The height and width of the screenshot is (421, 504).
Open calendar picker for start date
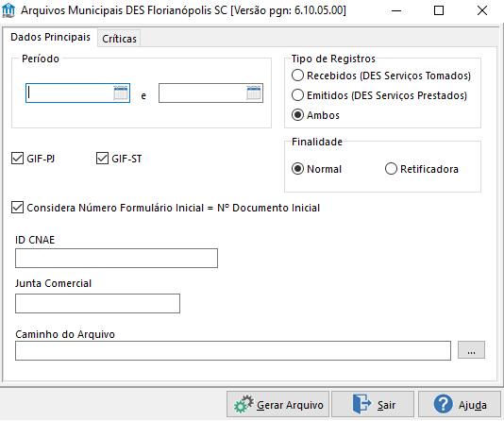coord(121,93)
